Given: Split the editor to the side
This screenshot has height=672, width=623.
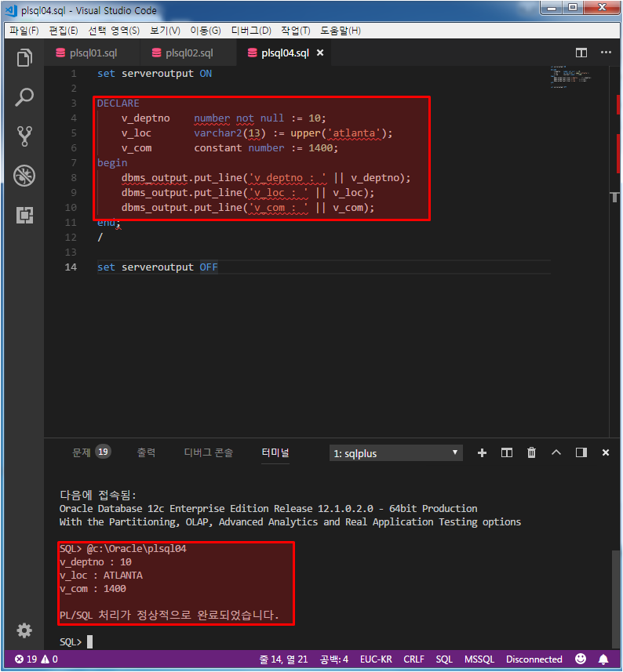Looking at the screenshot, I should pos(581,53).
